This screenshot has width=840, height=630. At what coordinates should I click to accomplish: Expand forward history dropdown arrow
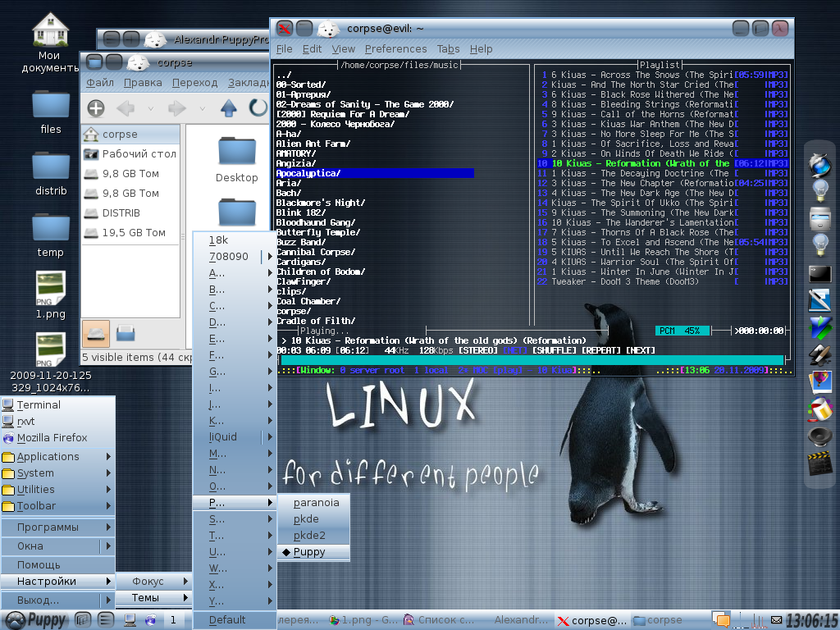(x=202, y=109)
